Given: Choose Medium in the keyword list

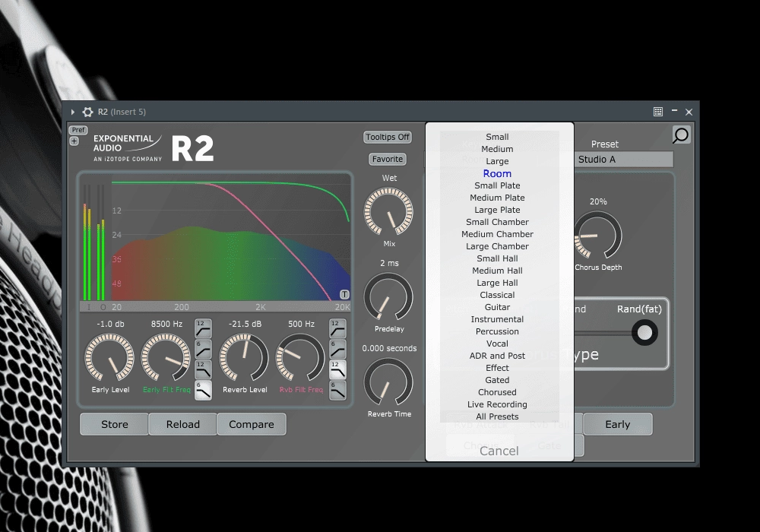Looking at the screenshot, I should point(497,149).
